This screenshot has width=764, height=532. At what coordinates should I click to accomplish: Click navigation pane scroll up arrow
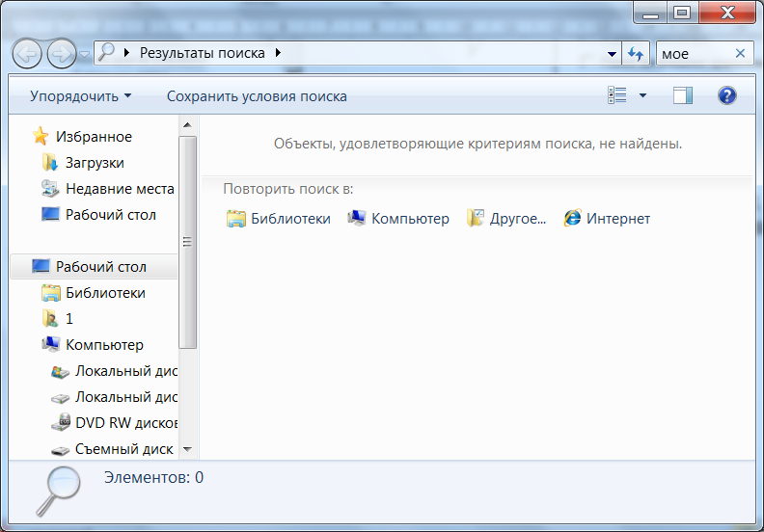point(187,125)
